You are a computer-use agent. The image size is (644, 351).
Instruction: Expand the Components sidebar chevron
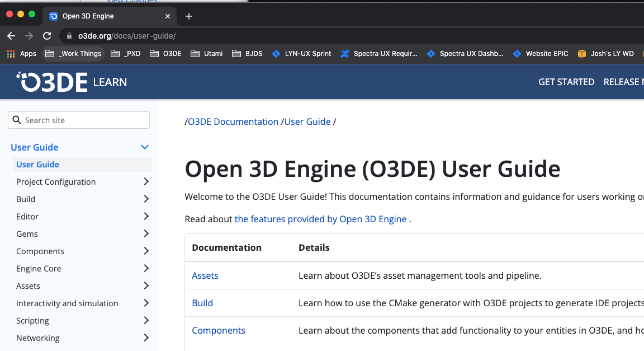(146, 251)
